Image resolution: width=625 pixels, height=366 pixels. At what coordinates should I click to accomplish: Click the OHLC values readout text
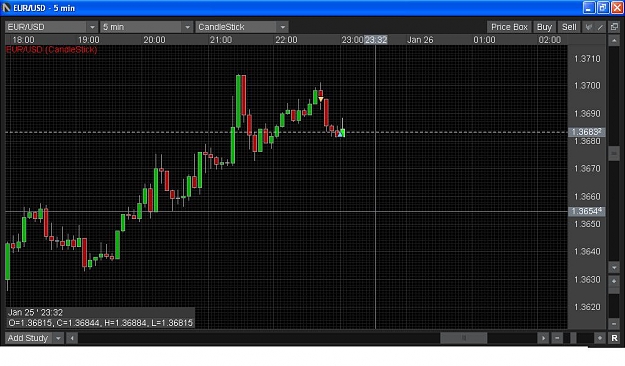tap(100, 323)
